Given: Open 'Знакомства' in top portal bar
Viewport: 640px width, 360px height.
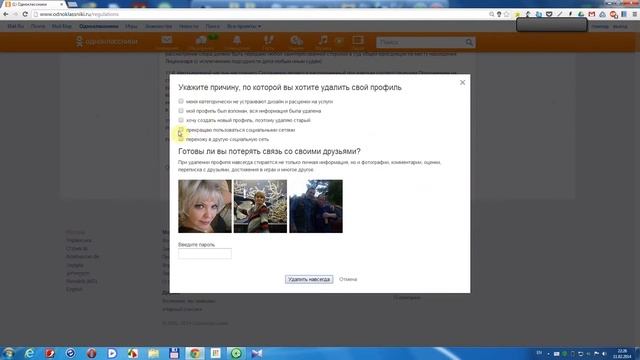Looking at the screenshot, I should [159, 26].
